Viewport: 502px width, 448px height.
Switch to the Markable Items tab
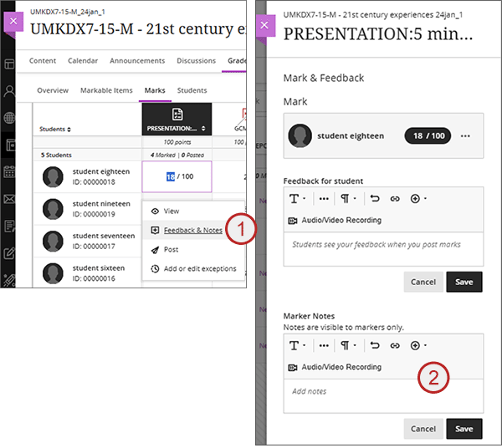tap(106, 90)
